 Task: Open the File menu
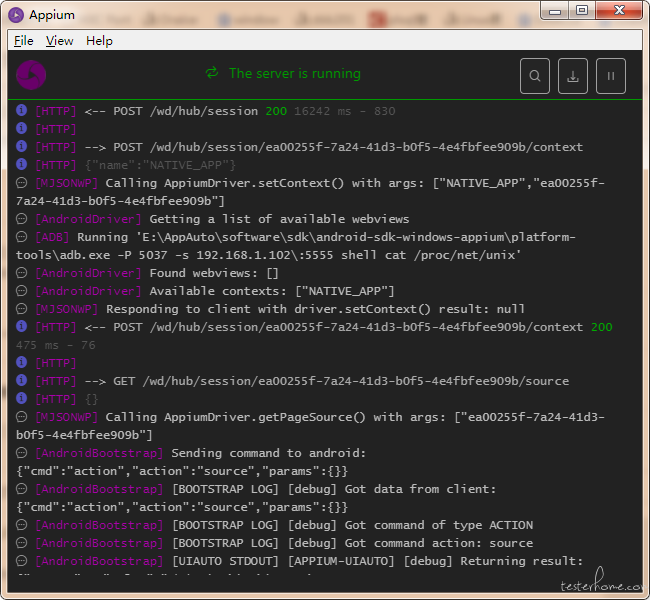23,41
